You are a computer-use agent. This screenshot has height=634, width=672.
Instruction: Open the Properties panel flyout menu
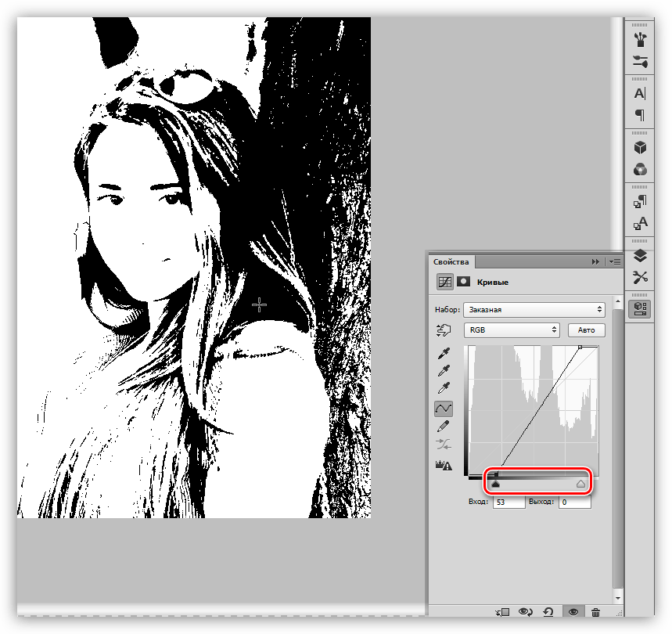point(615,261)
